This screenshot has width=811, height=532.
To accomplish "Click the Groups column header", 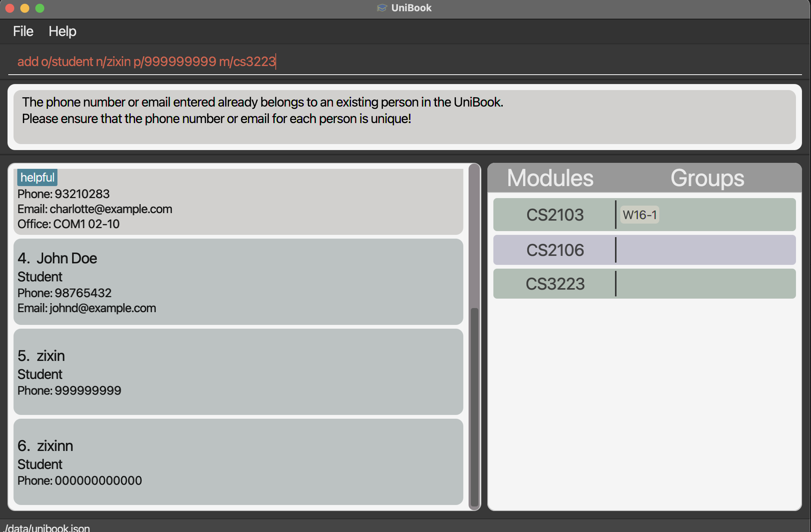I will 707,178.
